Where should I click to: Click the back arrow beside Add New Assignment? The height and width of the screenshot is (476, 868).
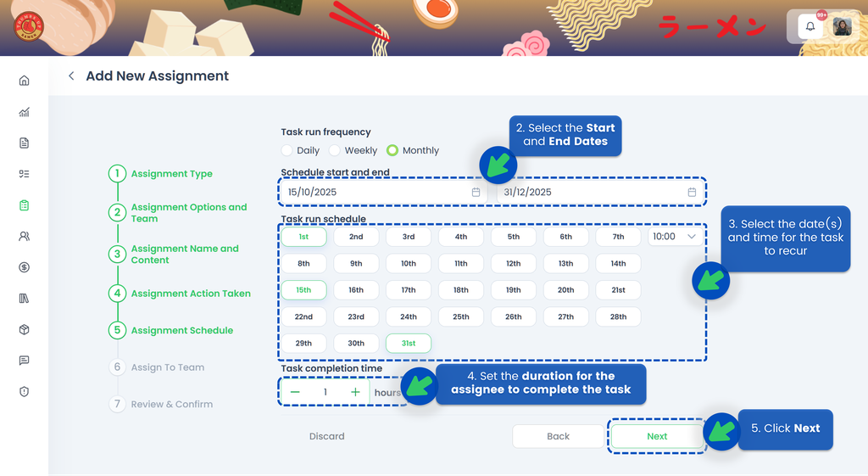point(71,76)
